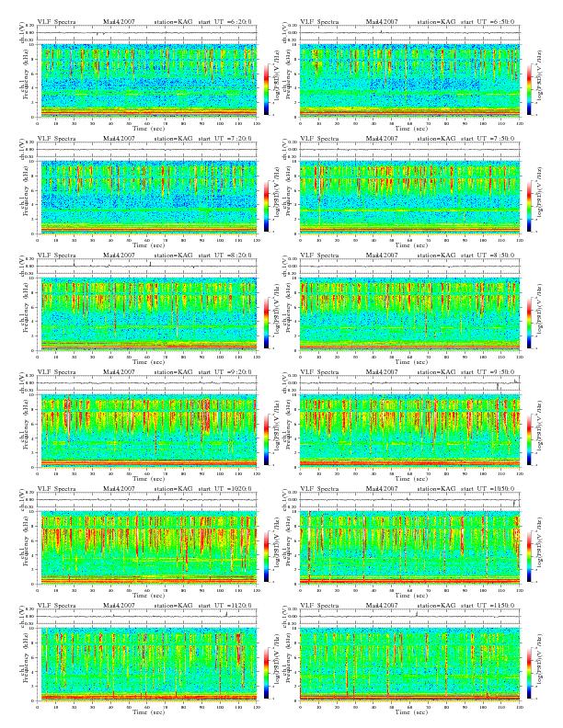The height and width of the screenshot is (728, 563).
Task: Click the PSD color scale of the 8:20:0 panel
Action: [266, 323]
